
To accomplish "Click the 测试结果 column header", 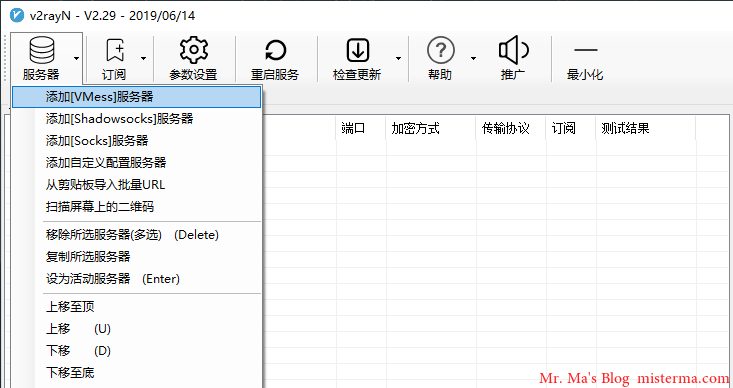I will click(x=646, y=128).
